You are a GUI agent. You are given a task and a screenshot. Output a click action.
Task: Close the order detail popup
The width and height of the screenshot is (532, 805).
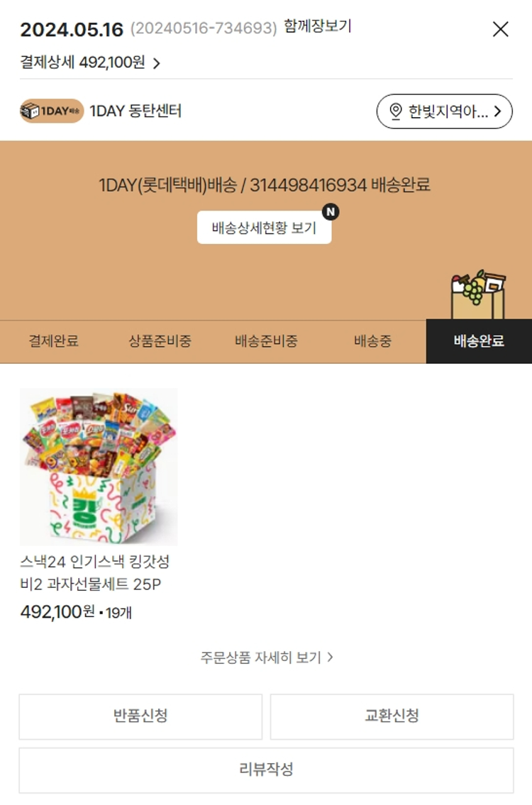coord(500,29)
